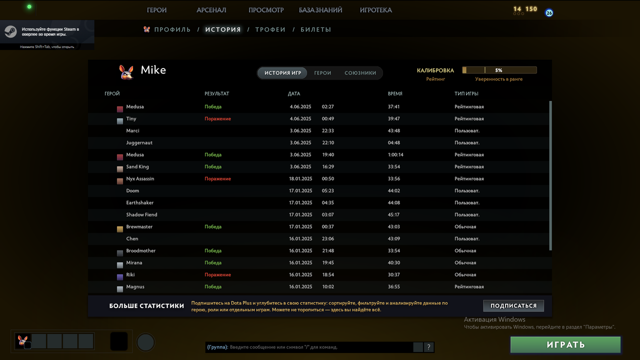
Task: Switch to Союзники toggle
Action: [360, 73]
